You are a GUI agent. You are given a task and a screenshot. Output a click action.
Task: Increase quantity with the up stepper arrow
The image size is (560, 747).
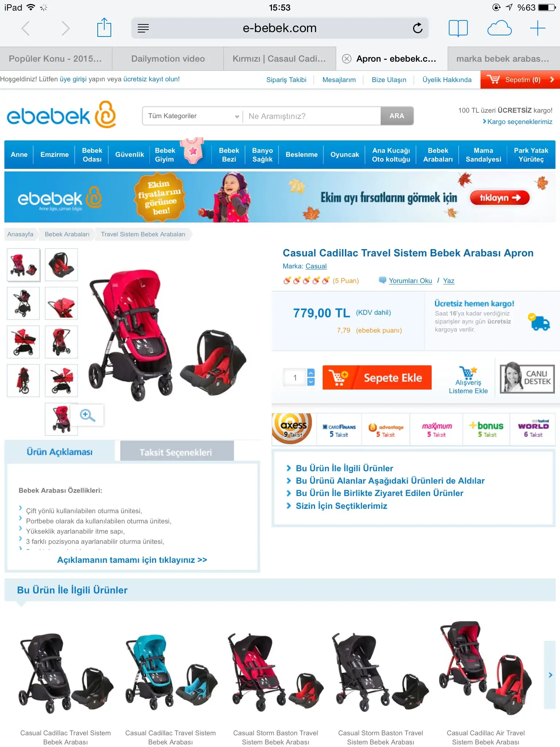(x=311, y=373)
